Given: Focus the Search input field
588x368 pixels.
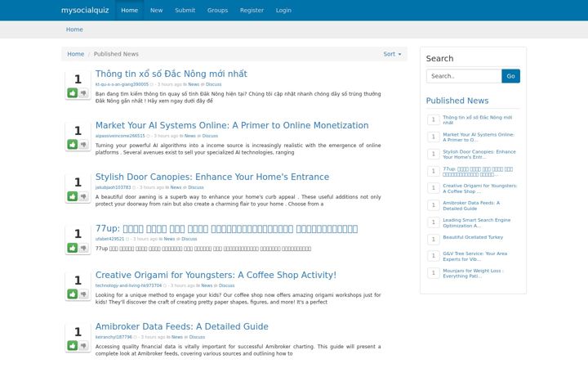Looking at the screenshot, I should (x=464, y=76).
